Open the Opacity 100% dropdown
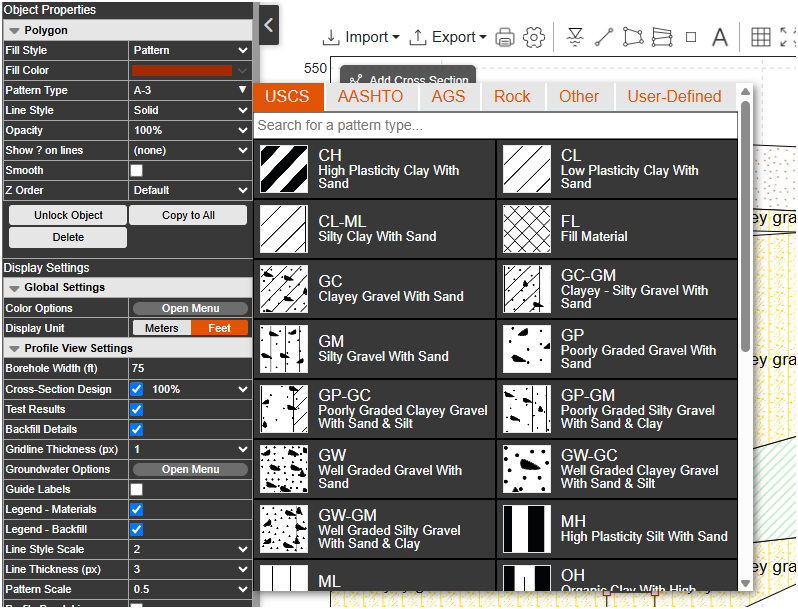Viewport: 798px width, 609px height. (x=190, y=130)
